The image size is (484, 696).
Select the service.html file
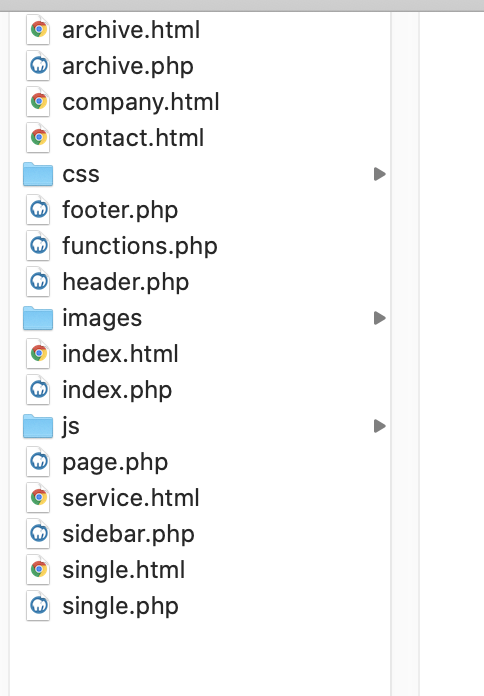point(131,498)
